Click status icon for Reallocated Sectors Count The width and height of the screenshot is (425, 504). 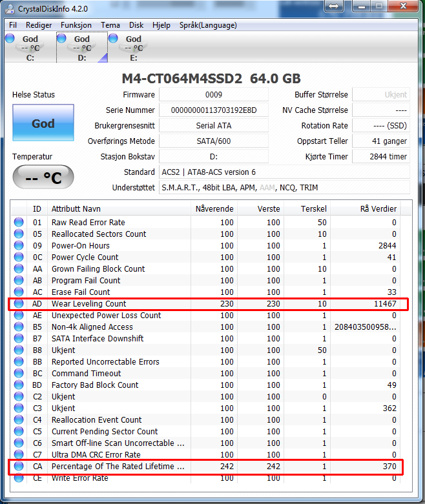point(19,234)
